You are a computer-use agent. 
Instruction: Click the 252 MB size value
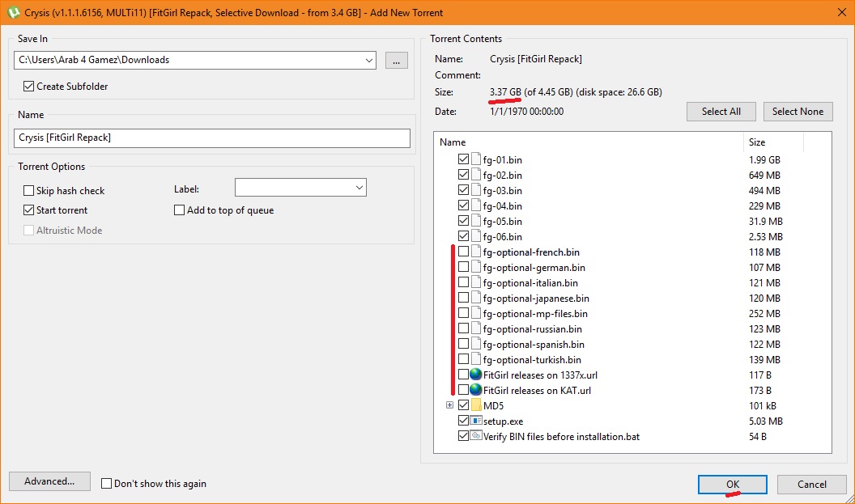coord(764,313)
